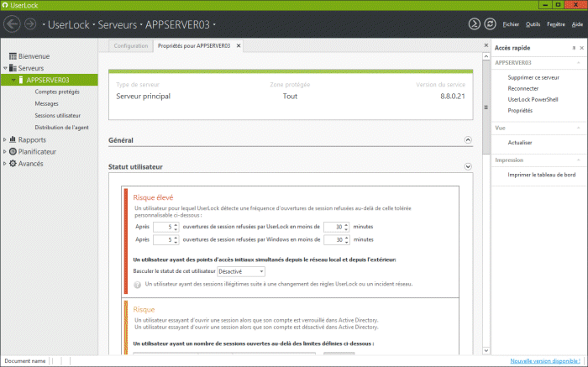Select Sessions utilisateur in the tree
588x367 pixels.
click(x=57, y=115)
